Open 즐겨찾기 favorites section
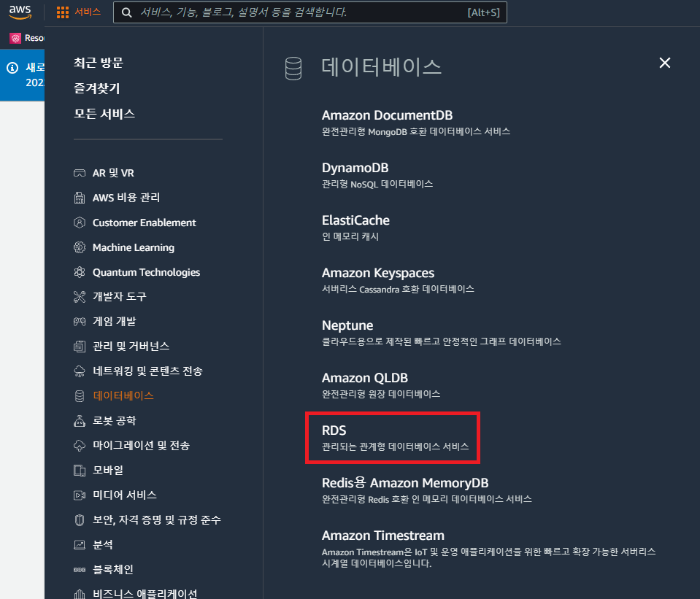The width and height of the screenshot is (700, 599). coord(97,88)
